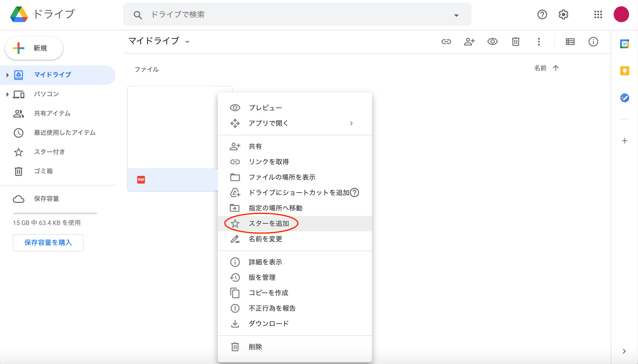Click the share person-plus toolbar icon

(469, 42)
